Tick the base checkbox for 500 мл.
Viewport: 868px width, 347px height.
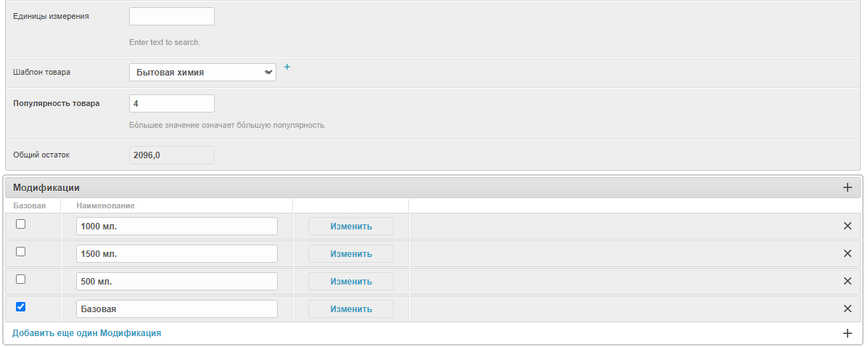(x=21, y=279)
